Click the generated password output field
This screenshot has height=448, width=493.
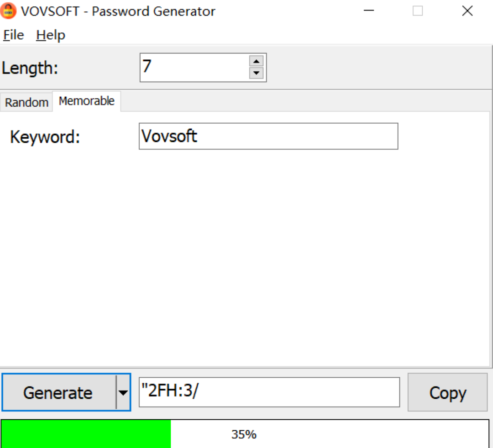pos(269,392)
